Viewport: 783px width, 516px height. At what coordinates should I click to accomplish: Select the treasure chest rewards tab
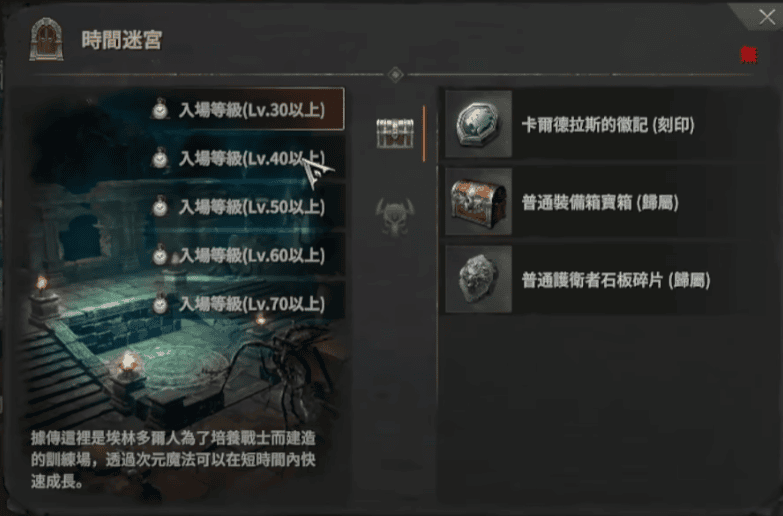tap(395, 133)
